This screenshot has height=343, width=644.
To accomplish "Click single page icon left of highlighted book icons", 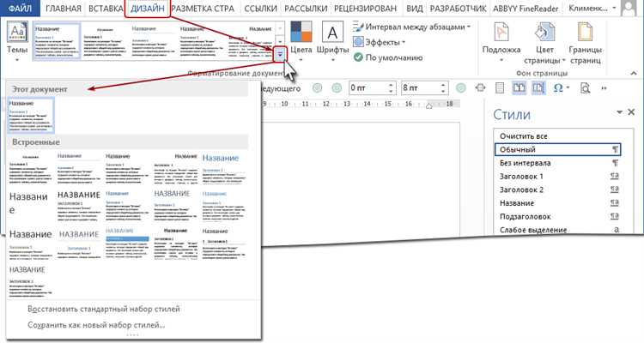I will (x=500, y=87).
